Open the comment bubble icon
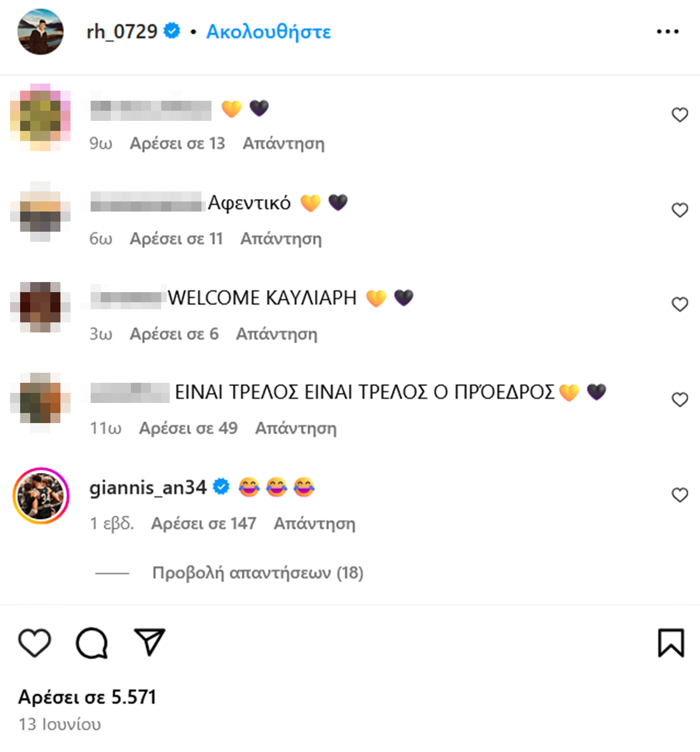Screen dimensions: 700x752 coord(92,643)
